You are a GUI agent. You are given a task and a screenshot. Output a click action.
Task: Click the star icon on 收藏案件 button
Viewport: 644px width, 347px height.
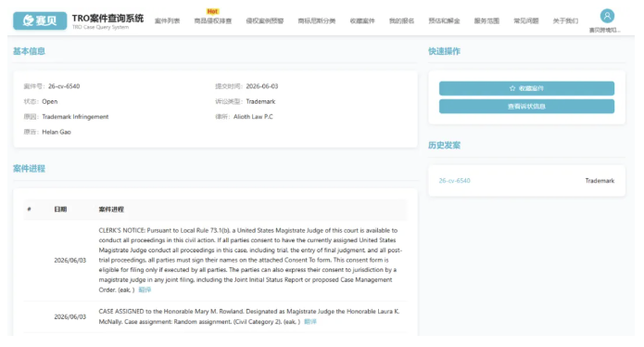point(512,88)
